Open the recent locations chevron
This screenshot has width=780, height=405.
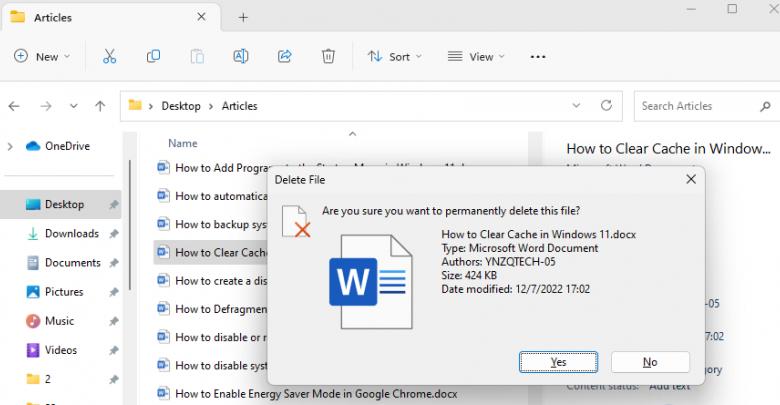tap(74, 106)
